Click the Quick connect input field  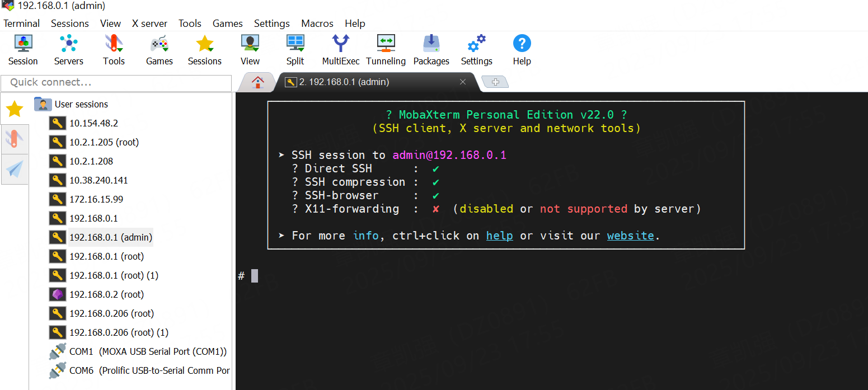pyautogui.click(x=116, y=83)
